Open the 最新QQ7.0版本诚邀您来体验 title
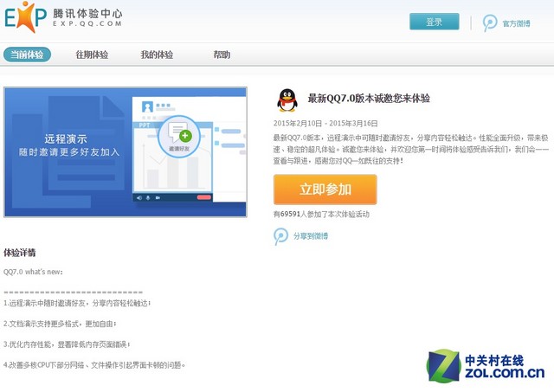This screenshot has height=392, width=554. [369, 98]
